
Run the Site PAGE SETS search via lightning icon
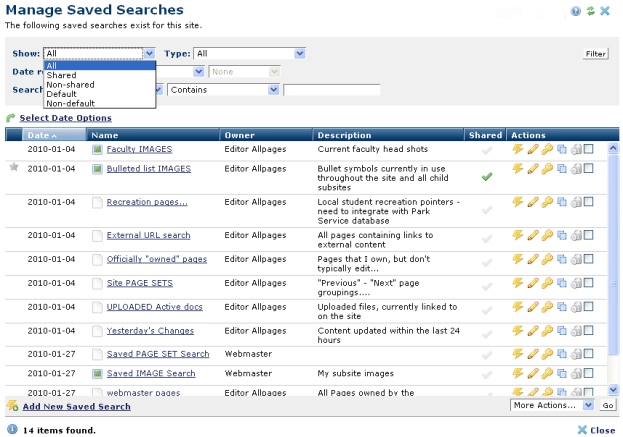[517, 282]
